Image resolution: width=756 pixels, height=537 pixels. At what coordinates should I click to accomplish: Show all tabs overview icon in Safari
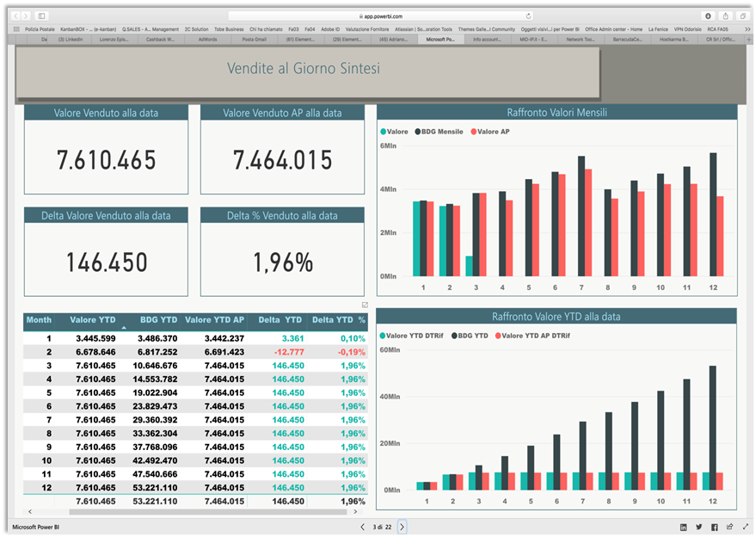(743, 16)
